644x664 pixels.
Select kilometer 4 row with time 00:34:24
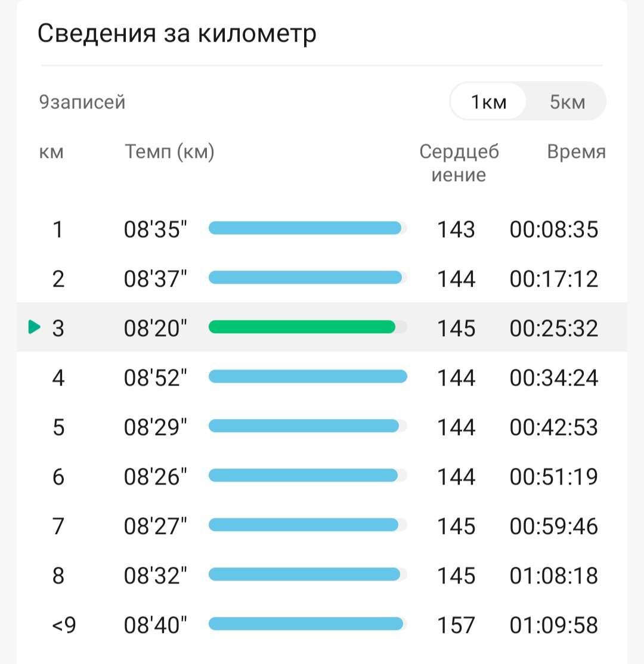click(x=322, y=377)
